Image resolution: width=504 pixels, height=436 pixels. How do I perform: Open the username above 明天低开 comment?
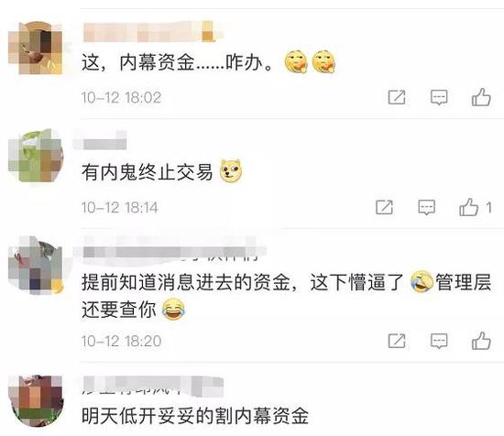pyautogui.click(x=153, y=386)
